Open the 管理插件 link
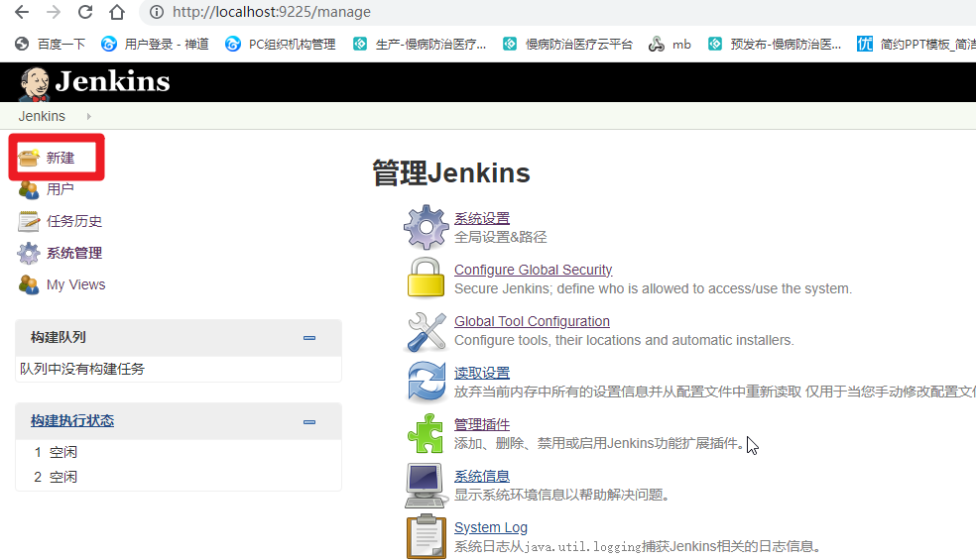The width and height of the screenshot is (976, 560). (482, 424)
